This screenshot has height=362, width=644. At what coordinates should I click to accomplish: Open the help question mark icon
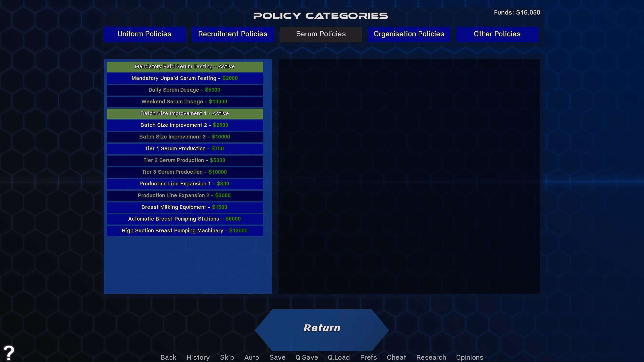pyautogui.click(x=9, y=353)
